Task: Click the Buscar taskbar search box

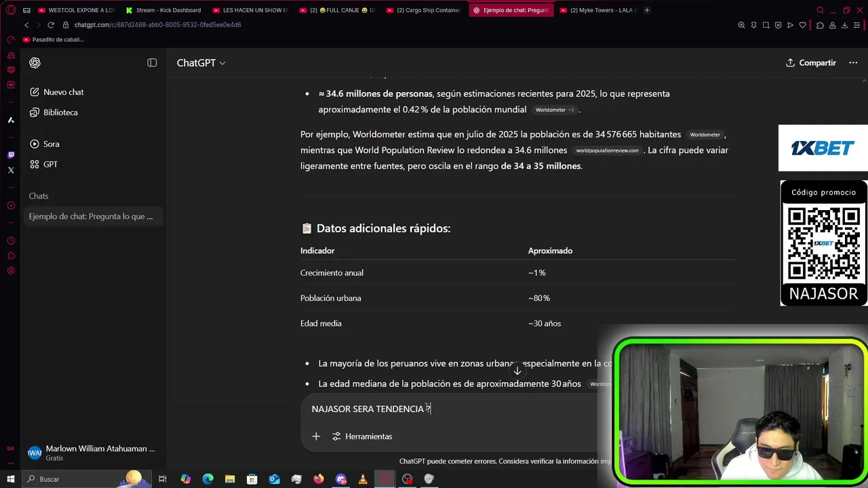Action: point(86,479)
